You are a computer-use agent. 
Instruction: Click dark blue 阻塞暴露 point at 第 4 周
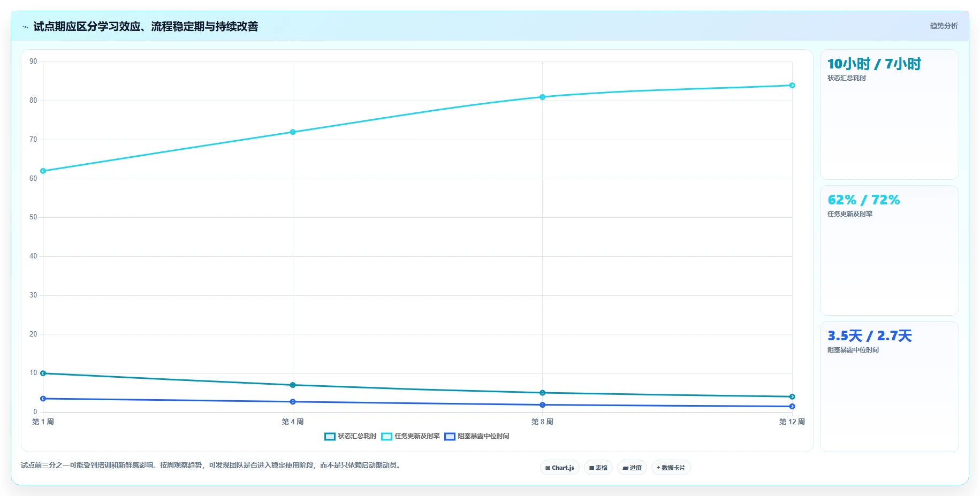point(293,402)
